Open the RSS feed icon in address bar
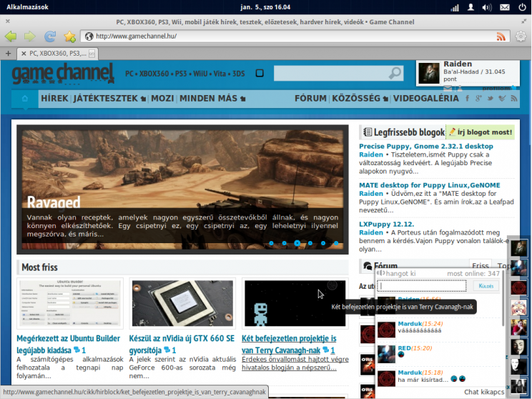532x399 pixels. [x=501, y=36]
